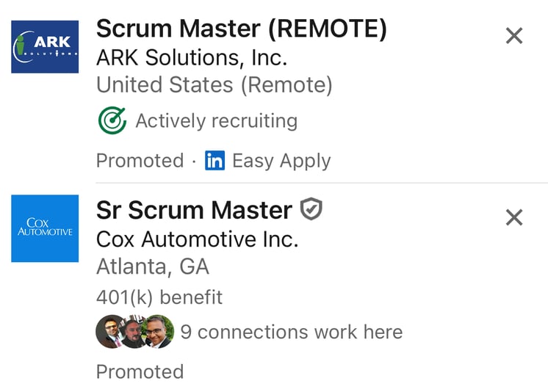The image size is (548, 392).
Task: Click the third connection profile photo
Action: point(158,332)
